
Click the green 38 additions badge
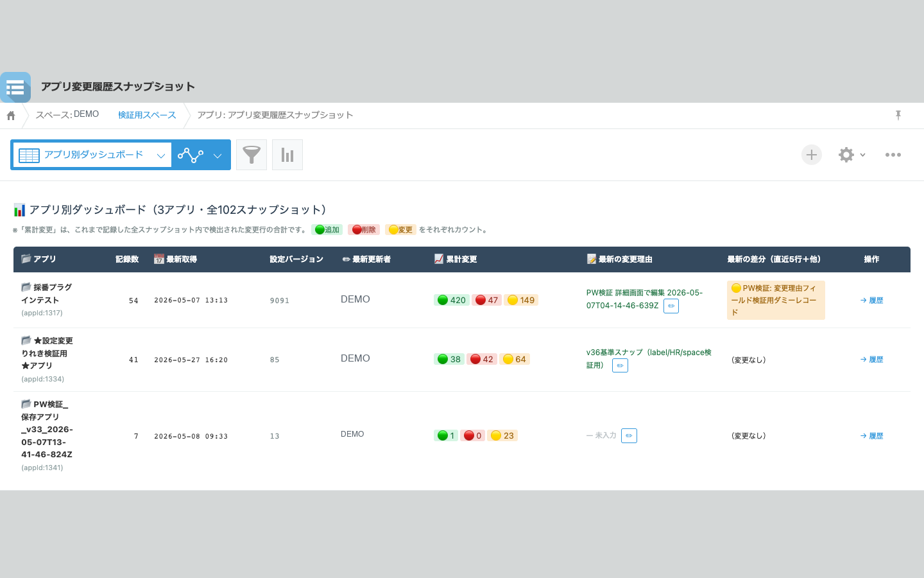tap(449, 359)
